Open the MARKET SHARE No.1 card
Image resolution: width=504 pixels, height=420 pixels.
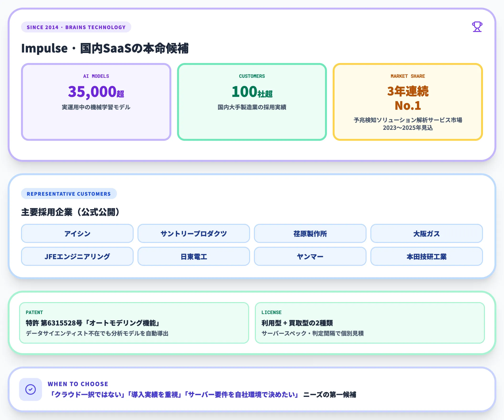(408, 102)
